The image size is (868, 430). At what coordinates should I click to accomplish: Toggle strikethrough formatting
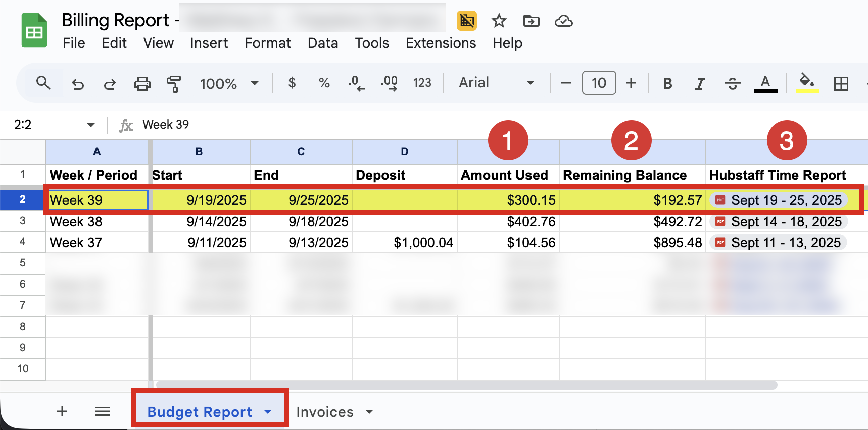[x=732, y=83]
